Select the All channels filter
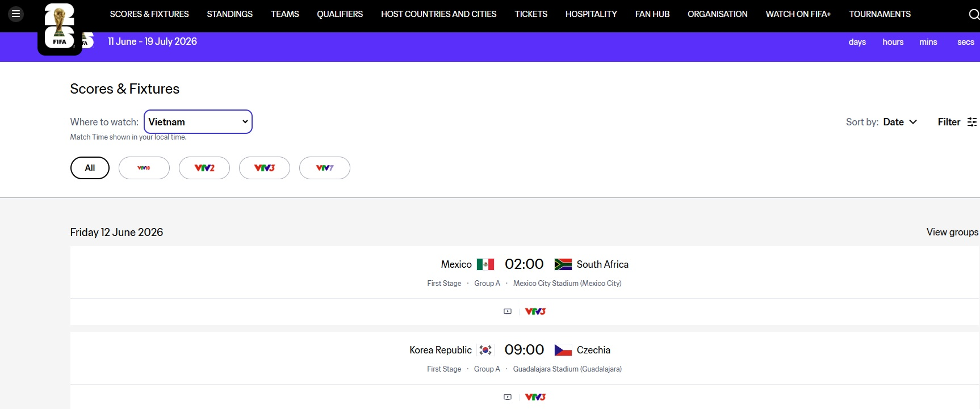 90,168
